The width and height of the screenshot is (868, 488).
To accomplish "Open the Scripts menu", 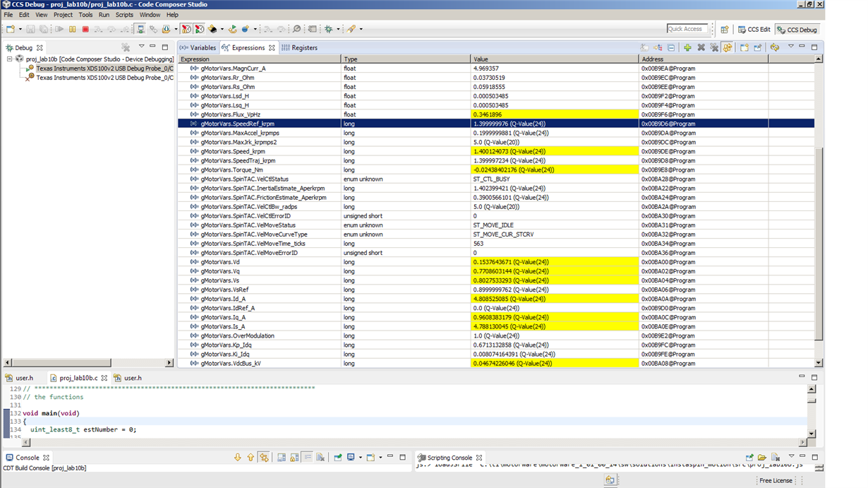I will [x=124, y=14].
